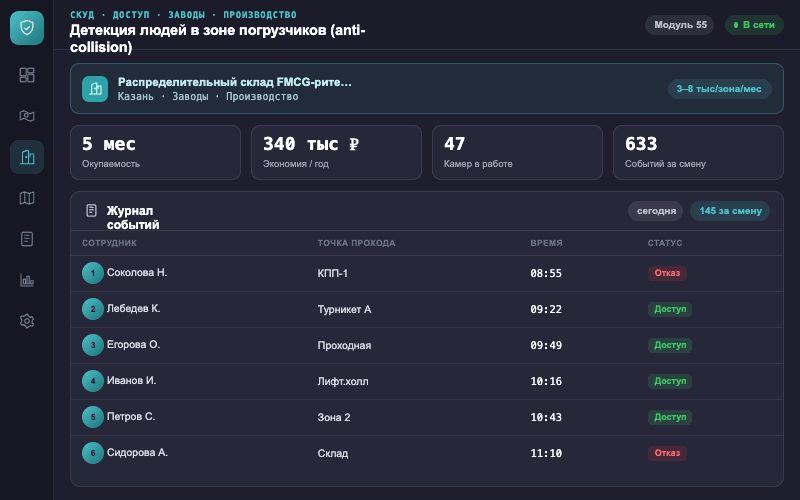Select employee name Петров С.
Viewport: 800px width, 500px height.
[131, 416]
